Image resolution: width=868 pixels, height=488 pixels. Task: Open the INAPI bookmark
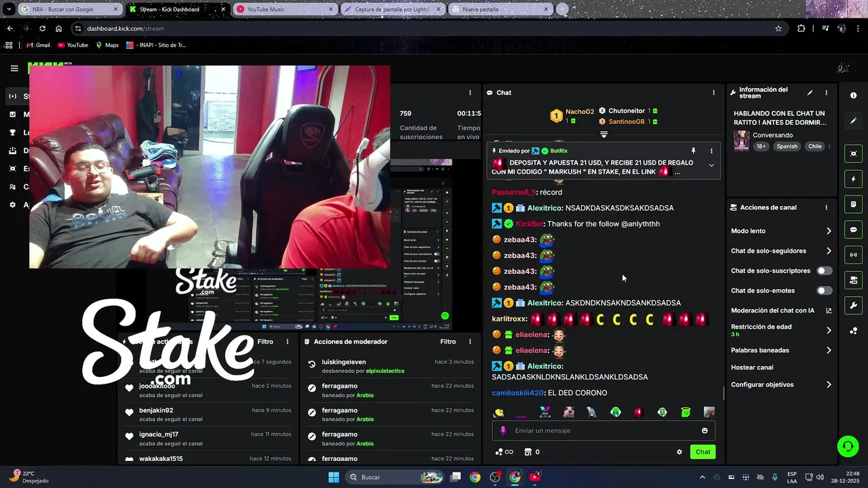(x=155, y=45)
